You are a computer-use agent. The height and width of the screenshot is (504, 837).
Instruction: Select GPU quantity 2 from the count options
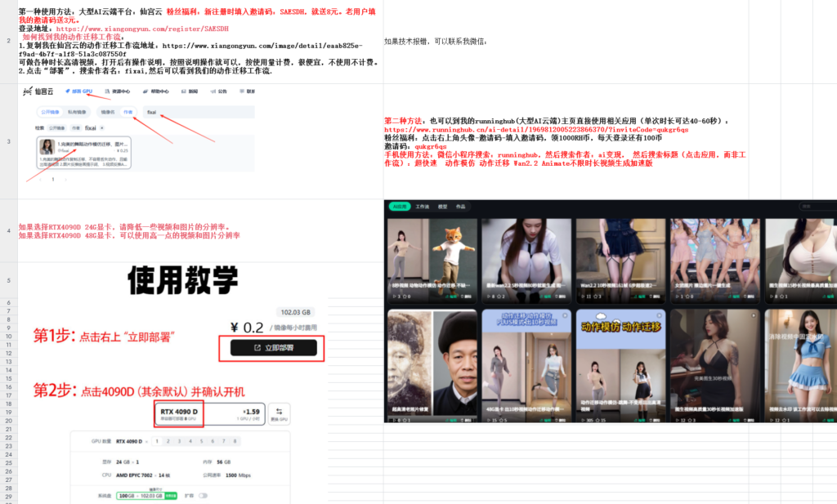point(168,442)
